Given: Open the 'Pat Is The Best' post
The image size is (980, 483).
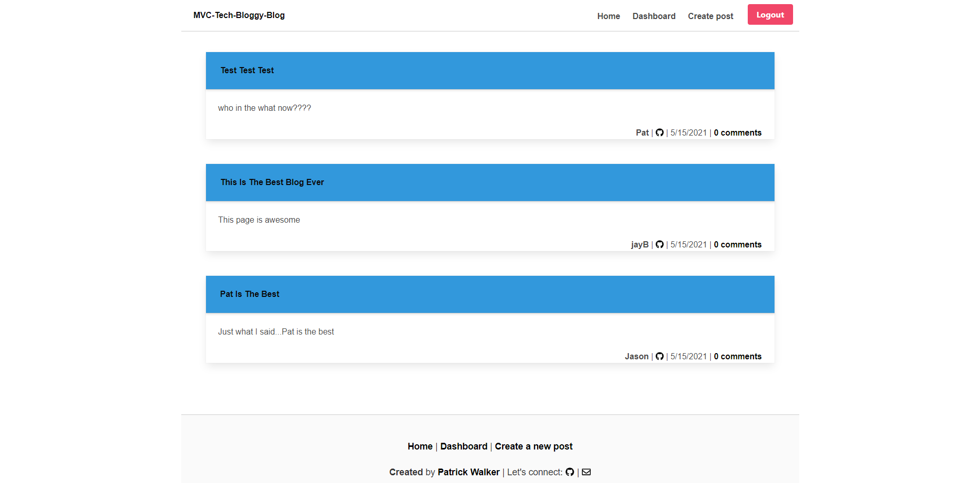Looking at the screenshot, I should pyautogui.click(x=250, y=294).
